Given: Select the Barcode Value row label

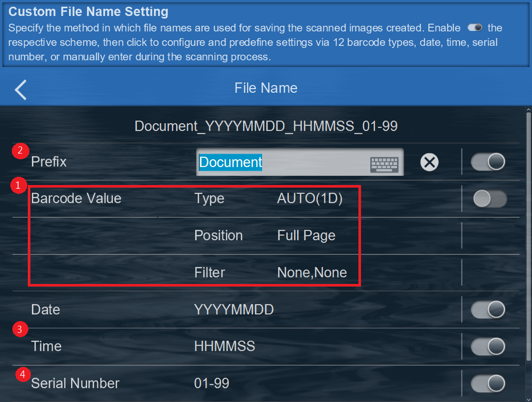Looking at the screenshot, I should pyautogui.click(x=76, y=198).
